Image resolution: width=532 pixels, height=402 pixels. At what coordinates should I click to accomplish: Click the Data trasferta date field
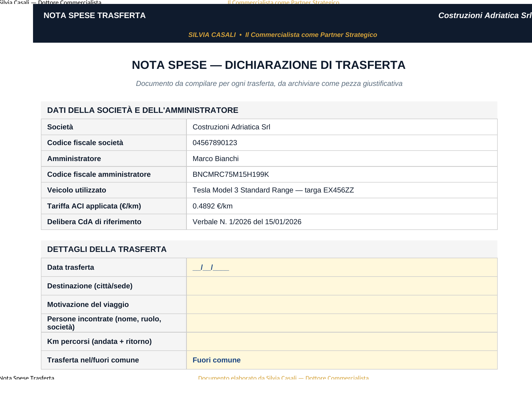tap(342, 267)
